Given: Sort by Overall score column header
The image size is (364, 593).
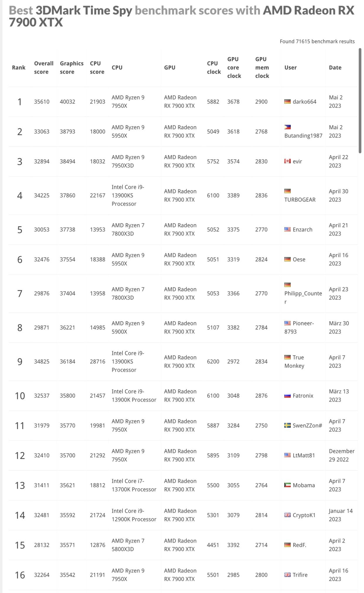Looking at the screenshot, I should 44,67.
